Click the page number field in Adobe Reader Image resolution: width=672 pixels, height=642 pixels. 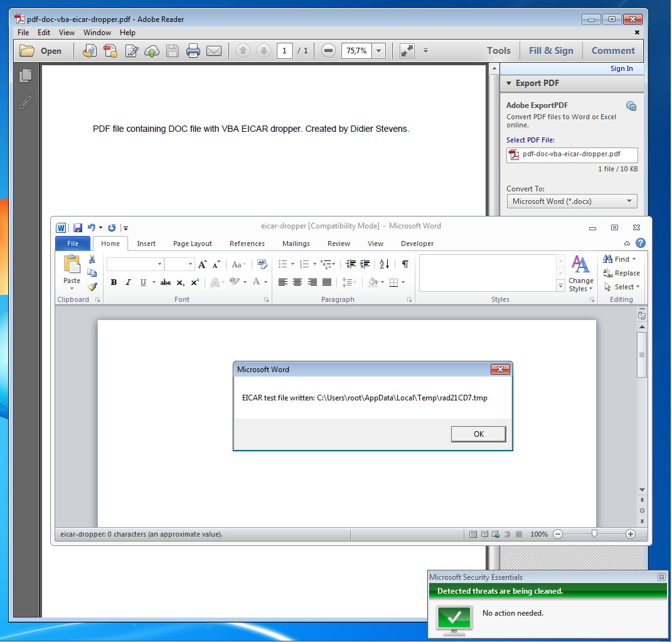(285, 51)
